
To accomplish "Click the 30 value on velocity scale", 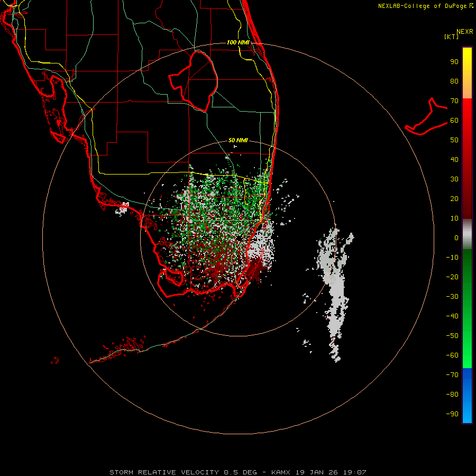I will coord(454,179).
